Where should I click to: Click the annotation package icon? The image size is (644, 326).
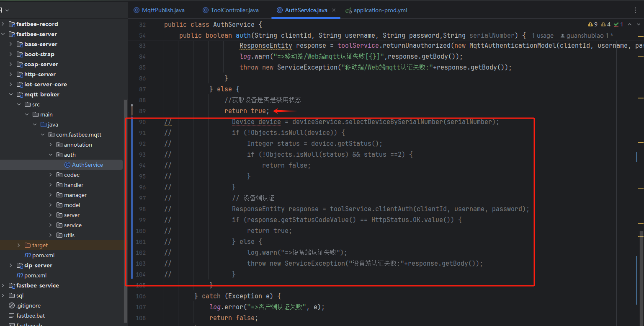pos(59,145)
